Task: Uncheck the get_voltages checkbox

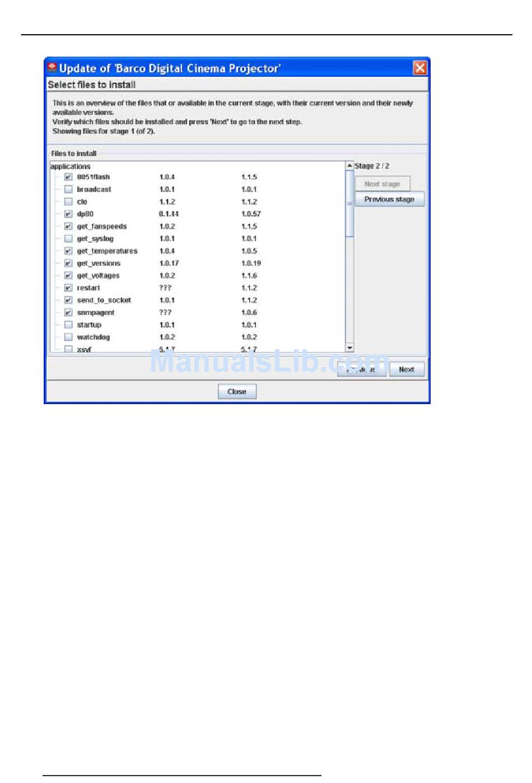Action: click(68, 276)
